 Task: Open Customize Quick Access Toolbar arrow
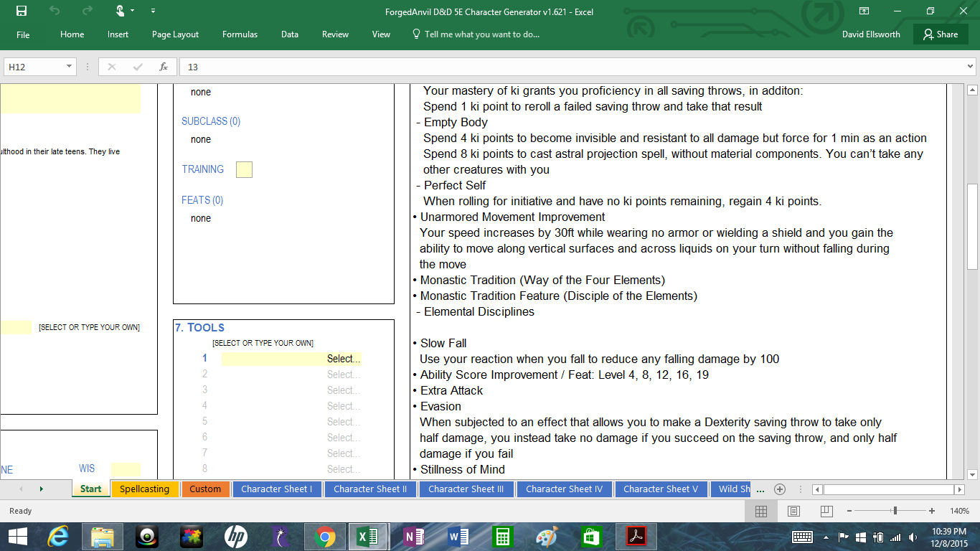(153, 11)
